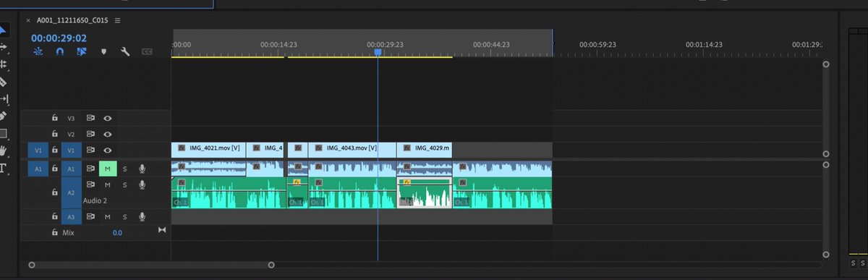Screen dimensions: 868x280
Task: Solo track A1 with S button
Action: pyautogui.click(x=124, y=169)
